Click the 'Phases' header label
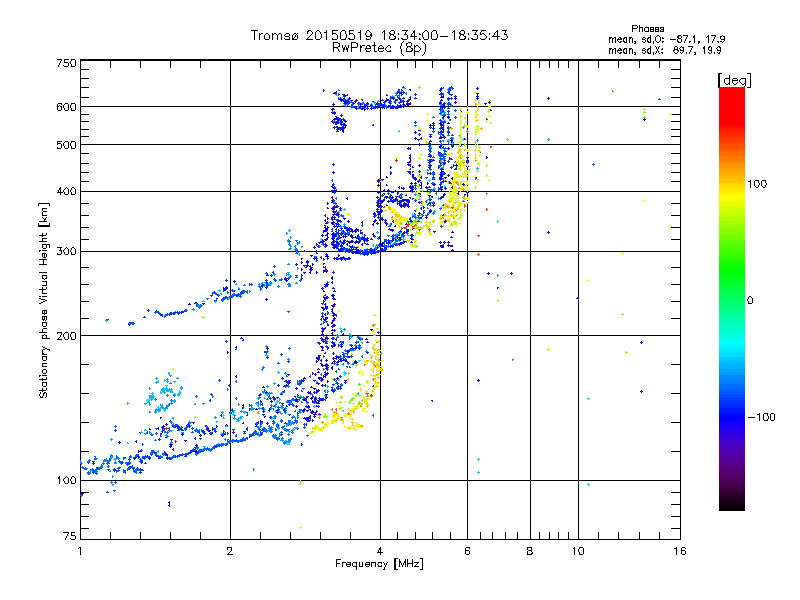The image size is (800, 600). pyautogui.click(x=647, y=29)
